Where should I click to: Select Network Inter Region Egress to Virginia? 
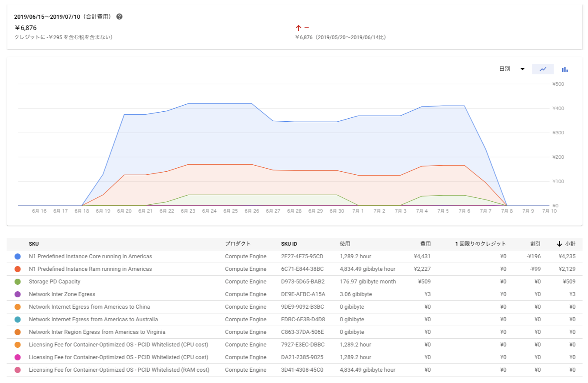(97, 332)
